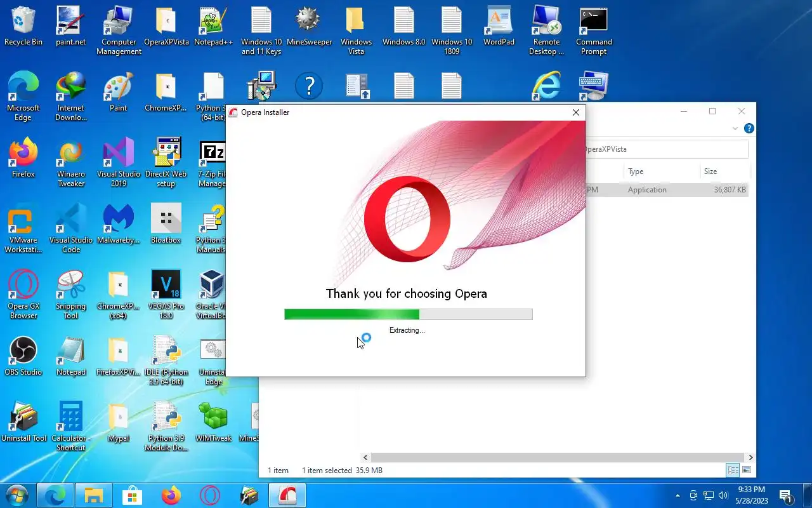Open the volume speaker tray icon
This screenshot has width=812, height=508.
point(723,495)
